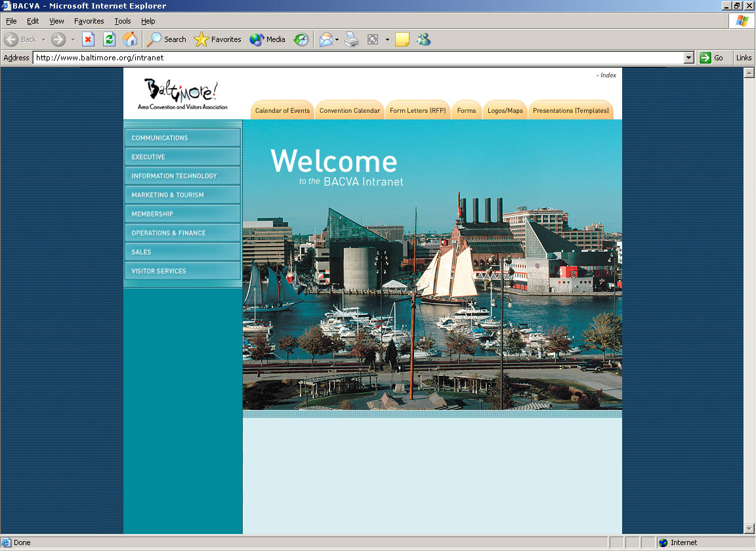Image resolution: width=756 pixels, height=551 pixels.
Task: Switch to the Convention Calendar tab
Action: [x=349, y=111]
